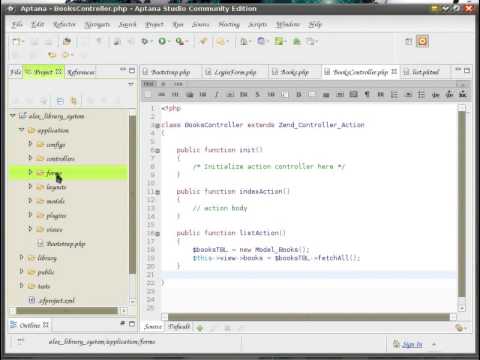Expand the configs folder
480x360 pixels.
pyautogui.click(x=30, y=144)
